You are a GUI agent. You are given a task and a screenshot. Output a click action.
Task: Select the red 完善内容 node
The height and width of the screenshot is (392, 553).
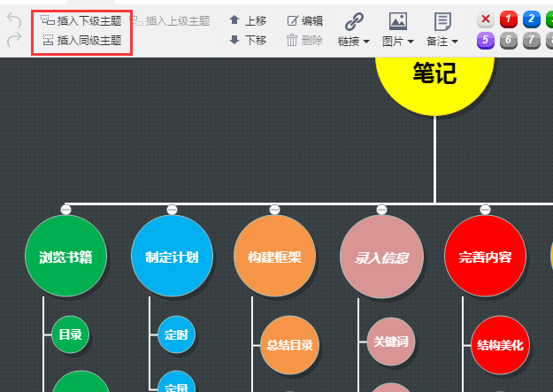485,256
